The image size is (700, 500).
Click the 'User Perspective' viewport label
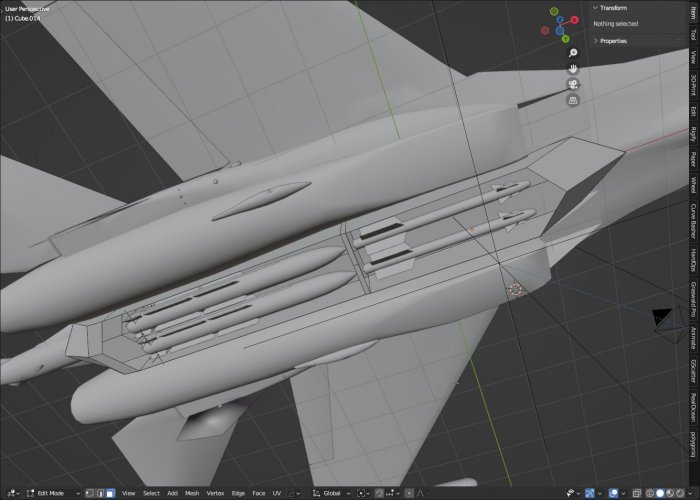click(27, 9)
